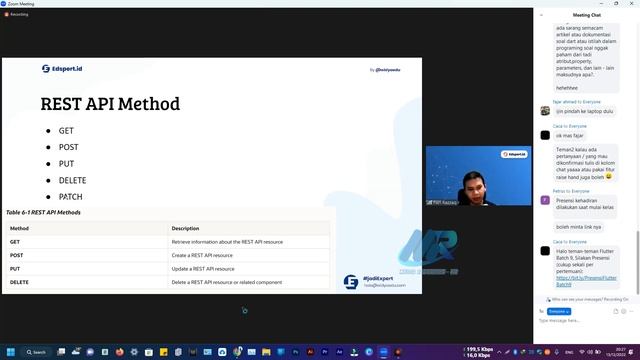
Task: Click the Recording indicator
Action: [16, 14]
